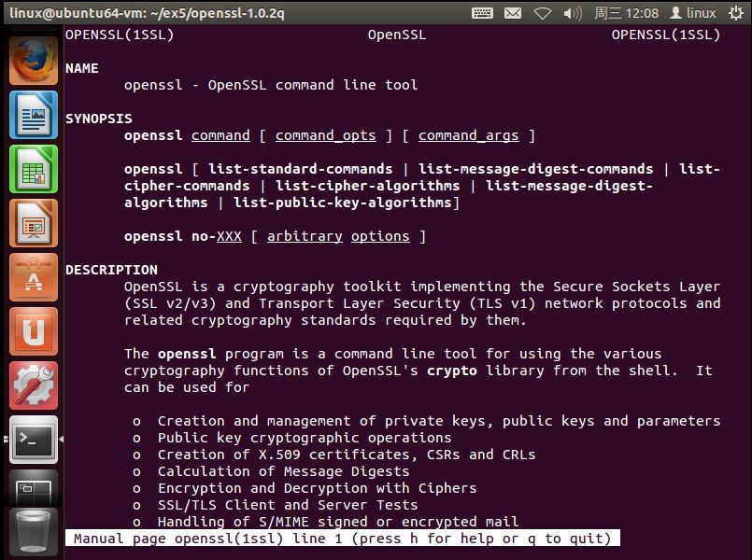
Task: Open the Ubuntu One icon
Action: [x=33, y=331]
